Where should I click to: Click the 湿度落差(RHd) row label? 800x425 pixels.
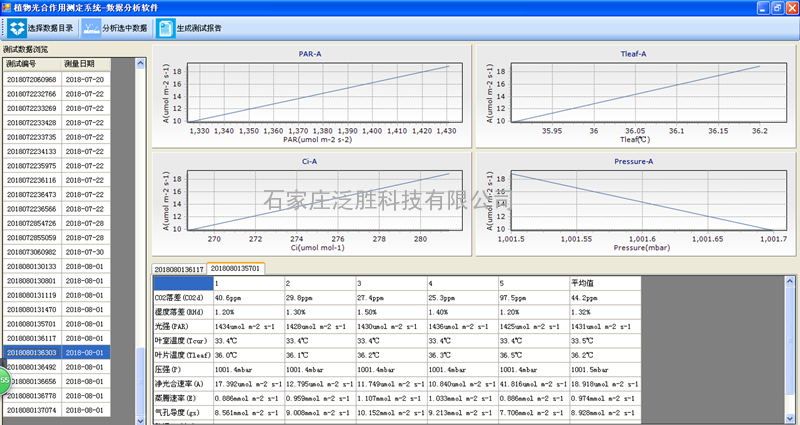(183, 312)
